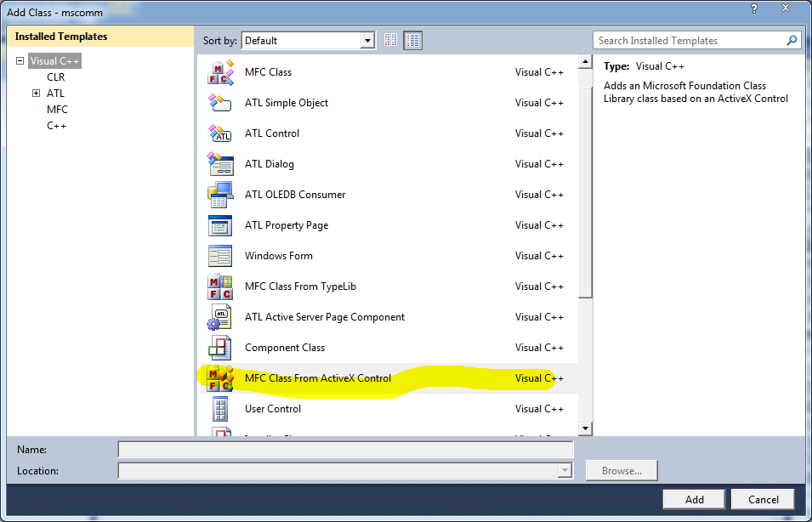Select ATL Control template name
The width and height of the screenshot is (812, 522).
(272, 133)
